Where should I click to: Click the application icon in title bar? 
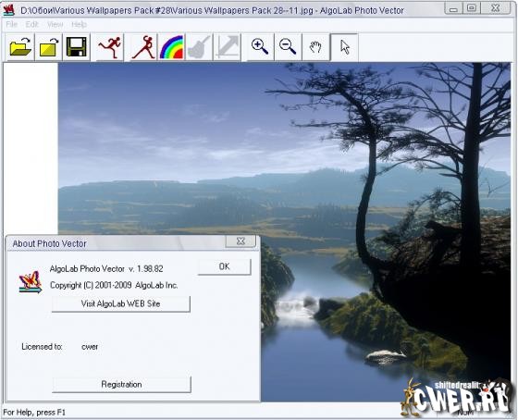click(x=9, y=10)
